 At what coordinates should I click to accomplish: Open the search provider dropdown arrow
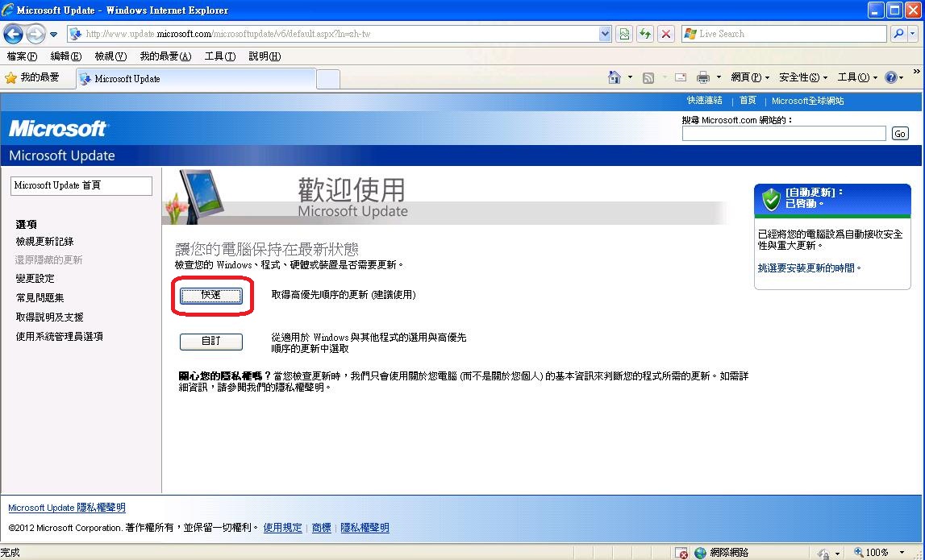tap(913, 34)
